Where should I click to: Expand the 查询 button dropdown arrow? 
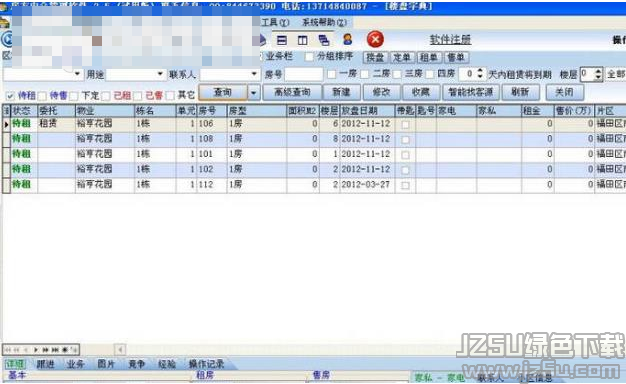[254, 93]
